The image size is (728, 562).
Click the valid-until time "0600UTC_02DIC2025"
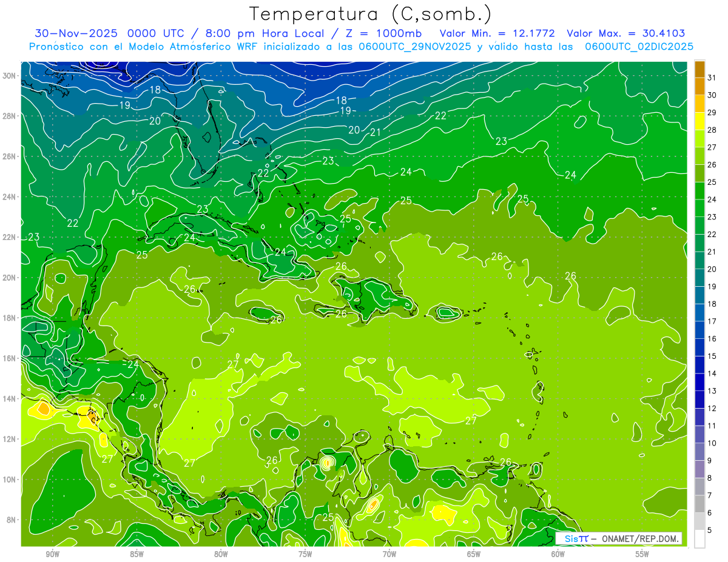pos(639,47)
